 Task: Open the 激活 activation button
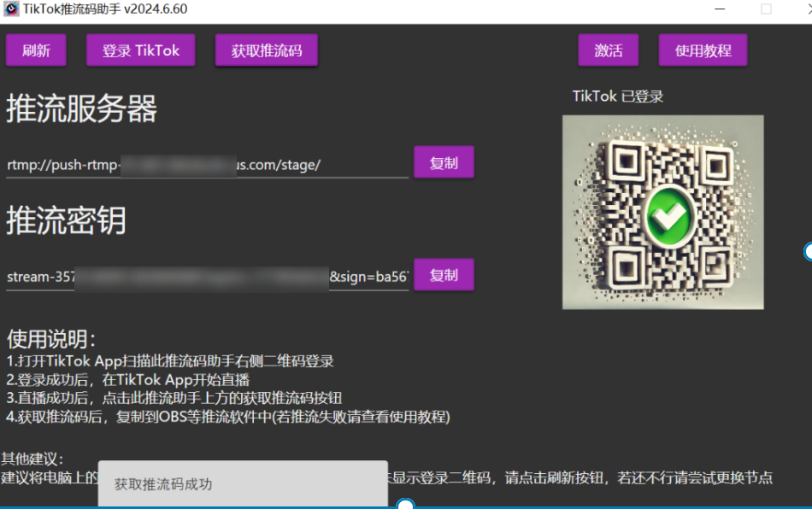click(x=608, y=50)
